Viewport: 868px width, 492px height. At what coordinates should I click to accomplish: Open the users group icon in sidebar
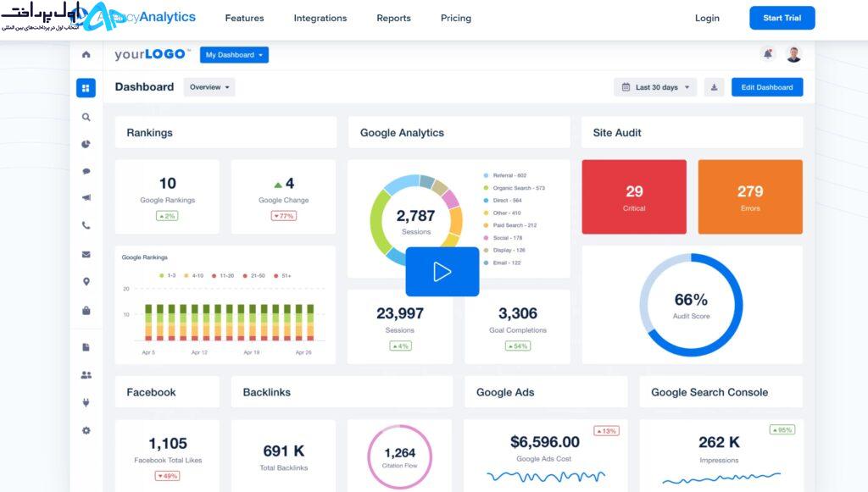[x=86, y=375]
